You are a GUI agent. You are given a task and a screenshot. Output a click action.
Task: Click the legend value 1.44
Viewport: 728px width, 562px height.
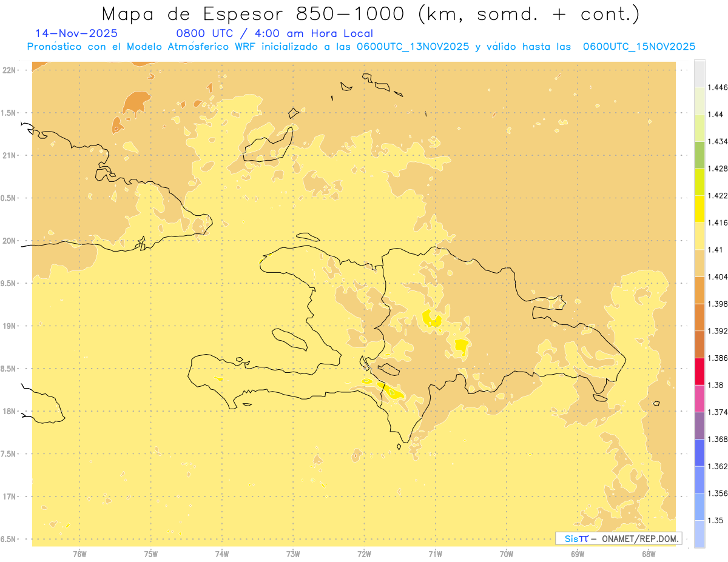[716, 115]
